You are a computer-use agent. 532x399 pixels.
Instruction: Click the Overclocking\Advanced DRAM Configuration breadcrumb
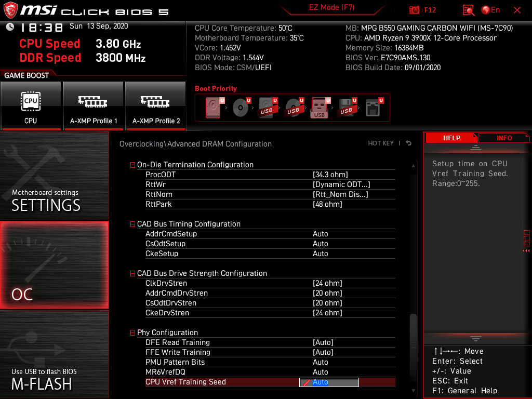point(195,144)
